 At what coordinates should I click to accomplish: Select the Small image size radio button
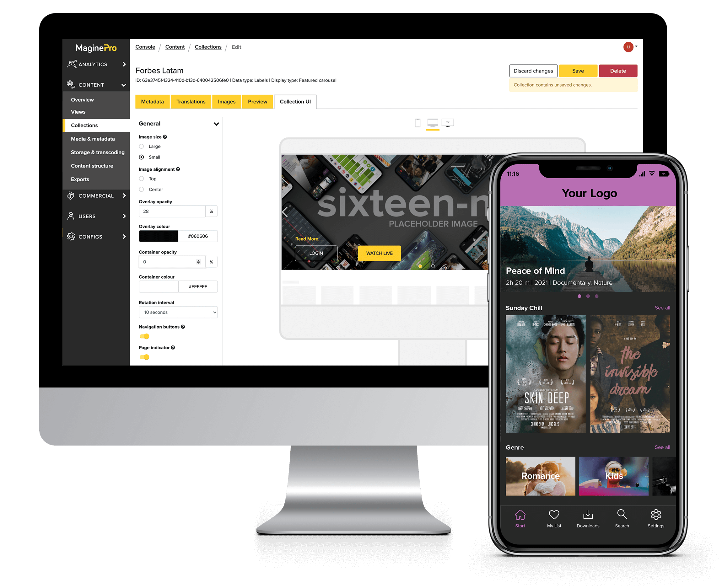142,157
